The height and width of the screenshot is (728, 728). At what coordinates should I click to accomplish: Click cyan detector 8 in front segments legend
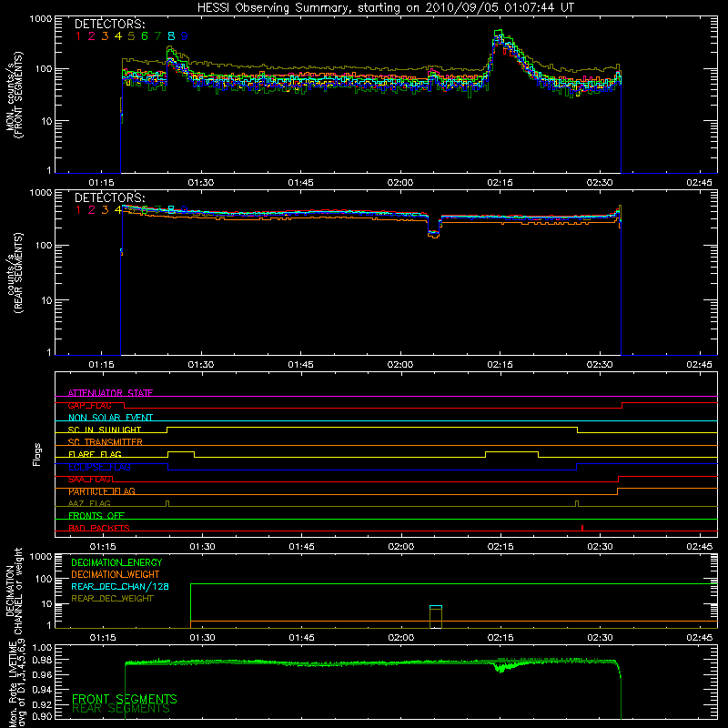171,36
